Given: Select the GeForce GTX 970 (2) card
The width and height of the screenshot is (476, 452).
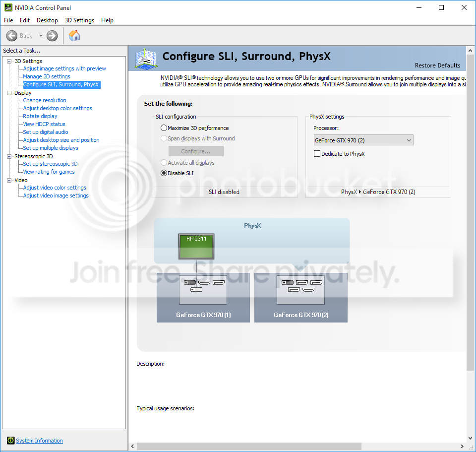Looking at the screenshot, I should (301, 298).
